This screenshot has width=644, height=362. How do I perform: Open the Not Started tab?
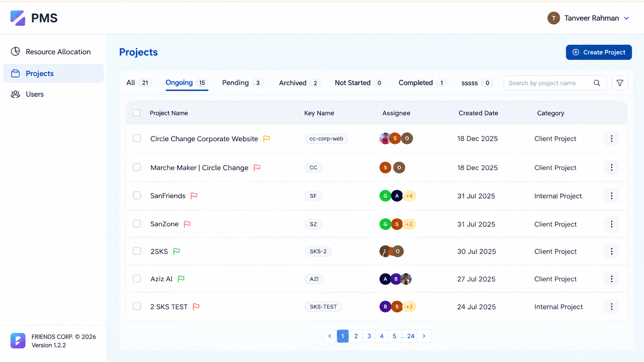[359, 83]
